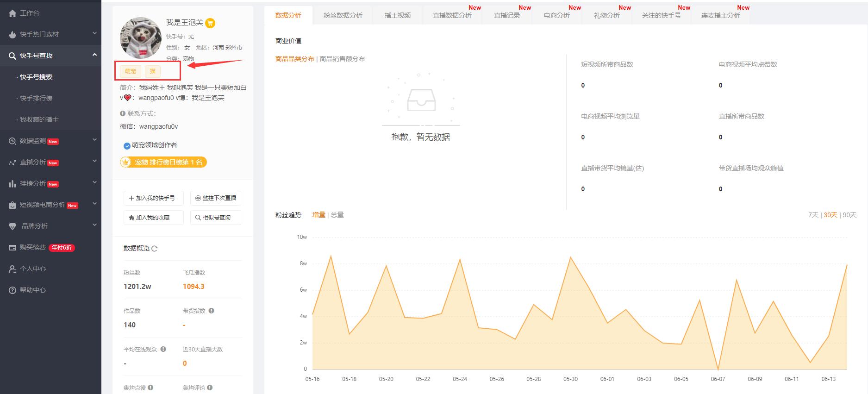This screenshot has width=868, height=394.
Task: Select 商品品类分布 view
Action: click(x=294, y=59)
